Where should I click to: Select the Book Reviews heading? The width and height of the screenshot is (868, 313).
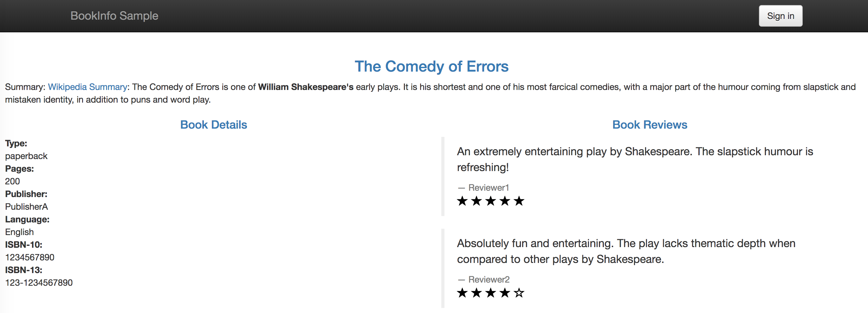(649, 125)
